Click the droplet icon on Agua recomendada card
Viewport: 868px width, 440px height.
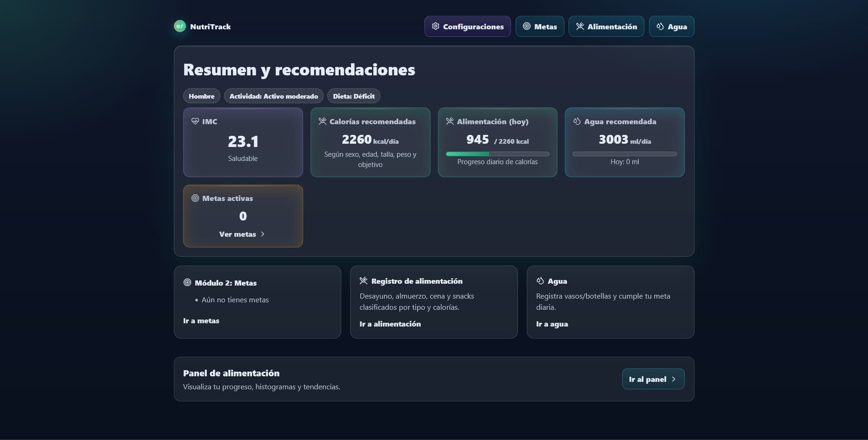click(x=576, y=121)
